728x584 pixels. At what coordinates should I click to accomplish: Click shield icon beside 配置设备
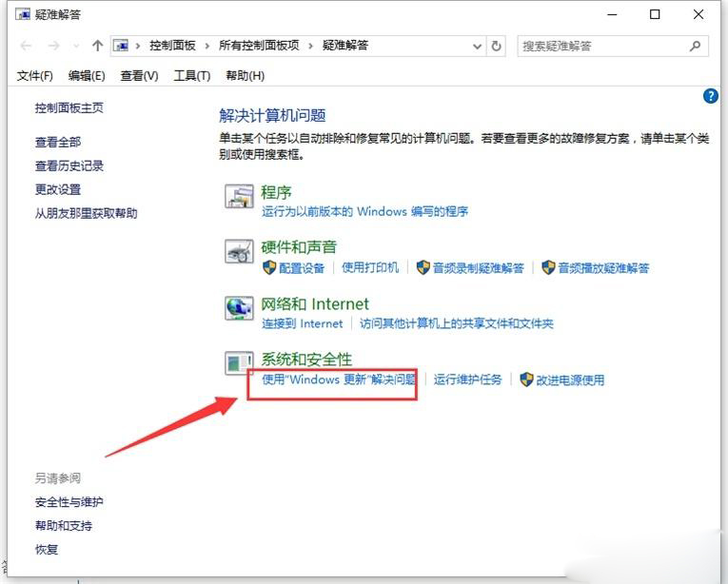pyautogui.click(x=269, y=267)
